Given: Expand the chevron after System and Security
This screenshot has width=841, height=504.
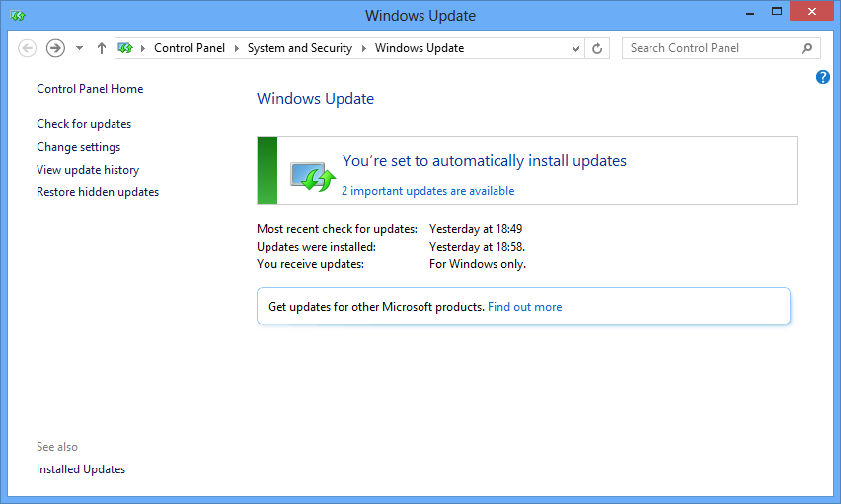Looking at the screenshot, I should [363, 48].
